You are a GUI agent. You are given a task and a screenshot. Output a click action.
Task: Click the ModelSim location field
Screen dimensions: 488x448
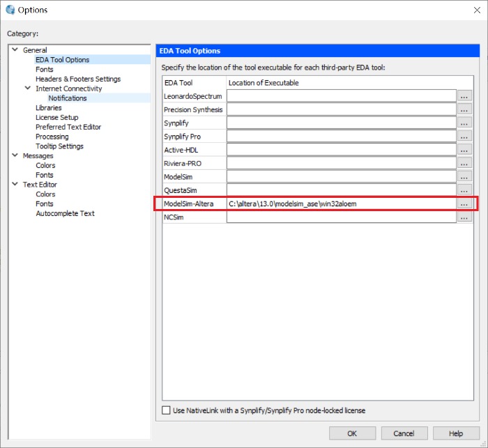(342, 176)
